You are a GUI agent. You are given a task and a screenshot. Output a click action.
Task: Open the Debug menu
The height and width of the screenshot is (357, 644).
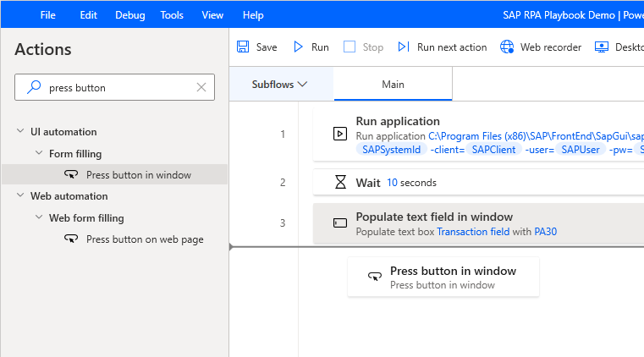(129, 15)
